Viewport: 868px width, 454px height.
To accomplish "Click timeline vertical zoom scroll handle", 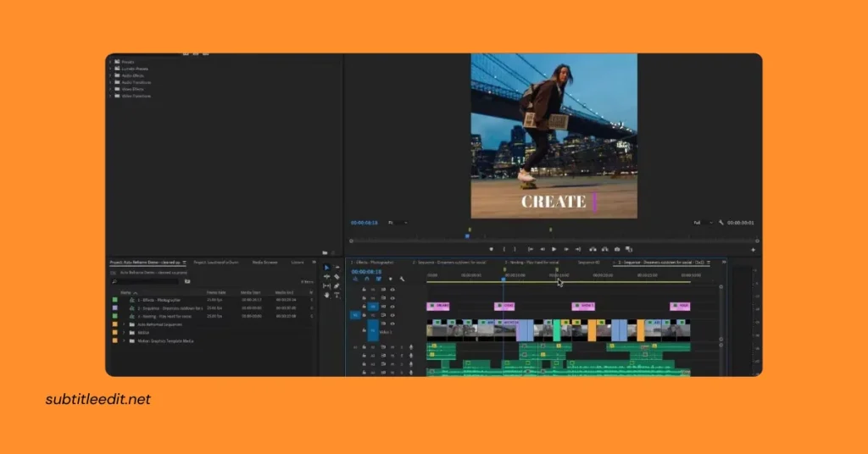I will 721,287.
